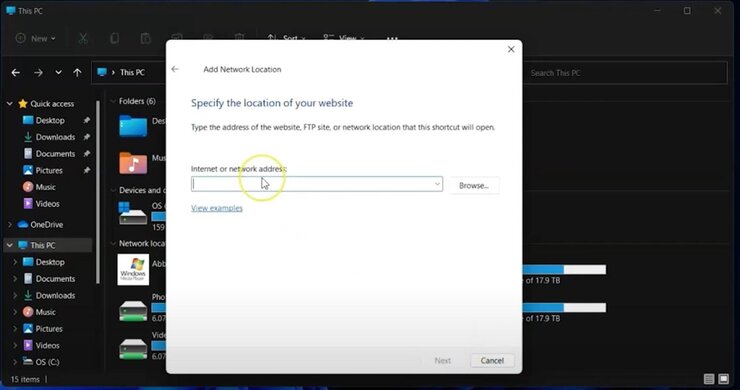
Task: Click the Cut scissors icon in toolbar
Action: tap(83, 39)
